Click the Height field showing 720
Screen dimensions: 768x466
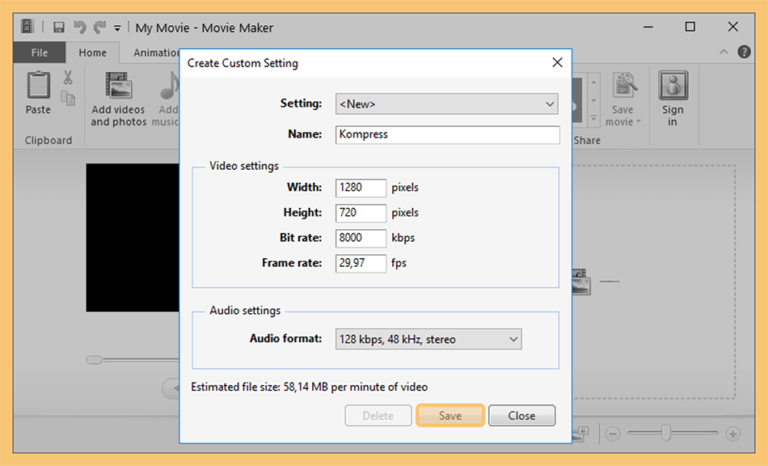click(x=360, y=213)
